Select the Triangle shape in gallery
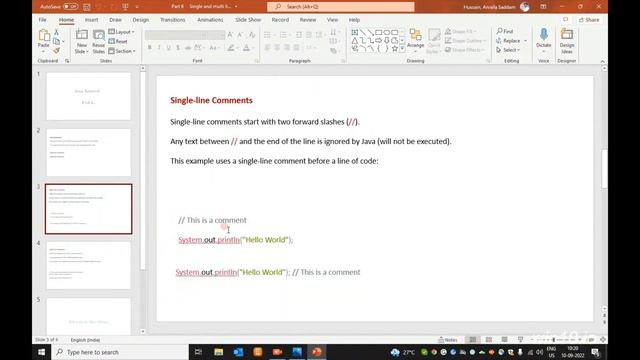This screenshot has height=360, width=640. click(x=355, y=40)
